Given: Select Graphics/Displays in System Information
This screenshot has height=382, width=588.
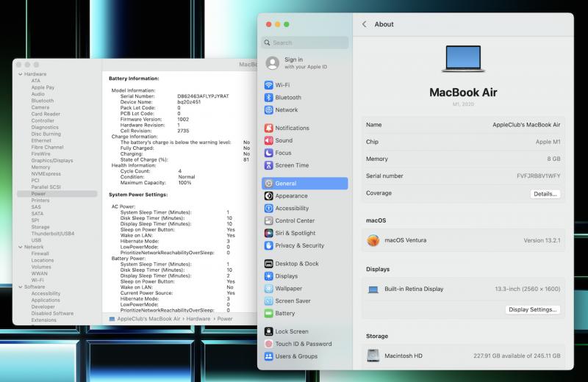Looking at the screenshot, I should 52,160.
